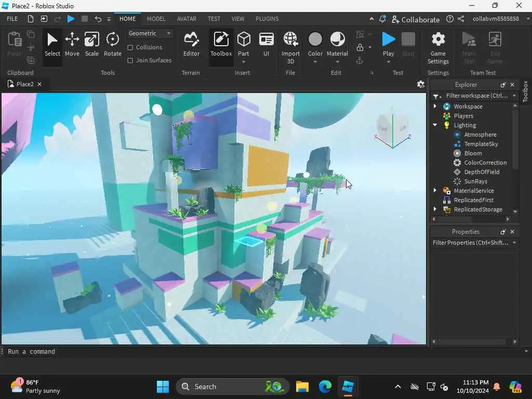Choose the Scale tool
Screen dimensions: 532x399
(x=91, y=45)
